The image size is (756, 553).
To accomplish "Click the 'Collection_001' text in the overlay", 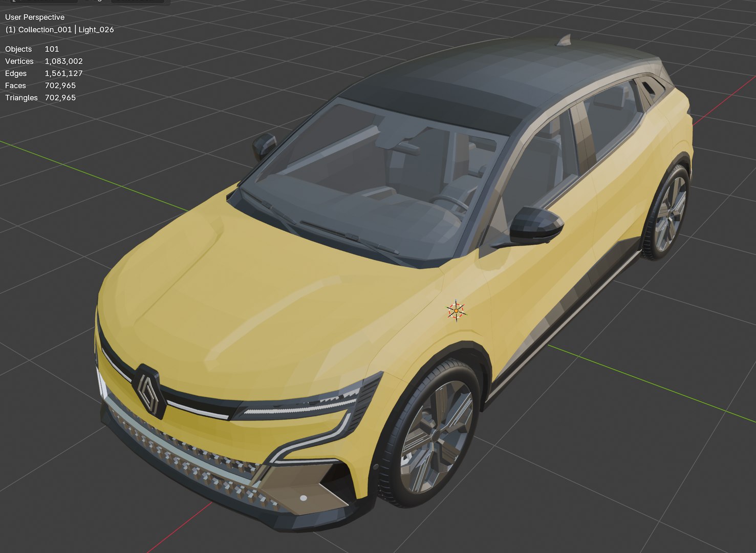I will click(45, 30).
